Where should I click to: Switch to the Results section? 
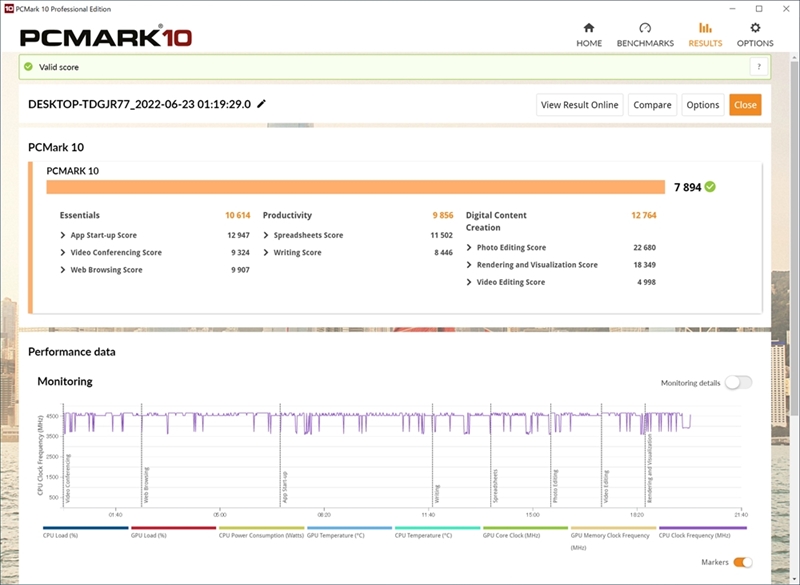tap(705, 35)
